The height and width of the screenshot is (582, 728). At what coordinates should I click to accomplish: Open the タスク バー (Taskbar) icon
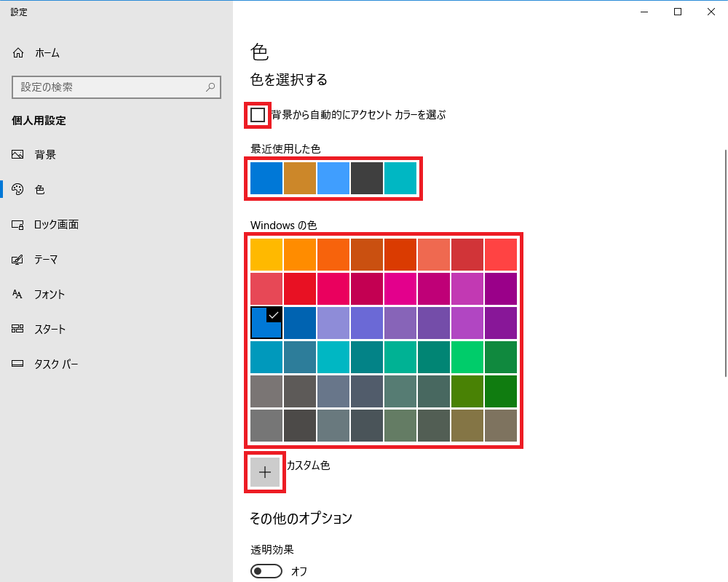(18, 364)
